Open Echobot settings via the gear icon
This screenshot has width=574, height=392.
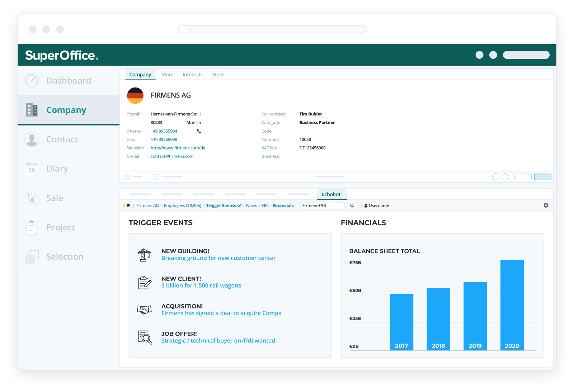546,205
